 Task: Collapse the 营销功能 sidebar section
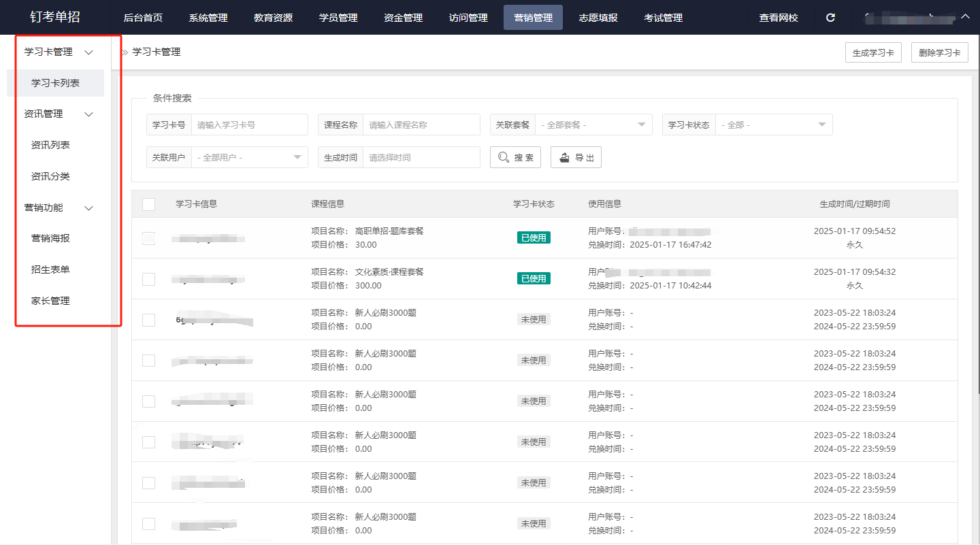click(x=88, y=208)
